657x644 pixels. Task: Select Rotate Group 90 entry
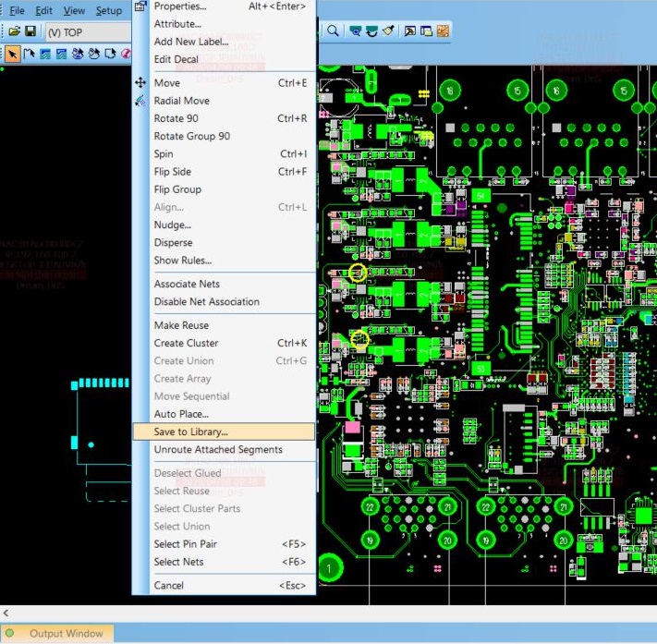(x=225, y=136)
